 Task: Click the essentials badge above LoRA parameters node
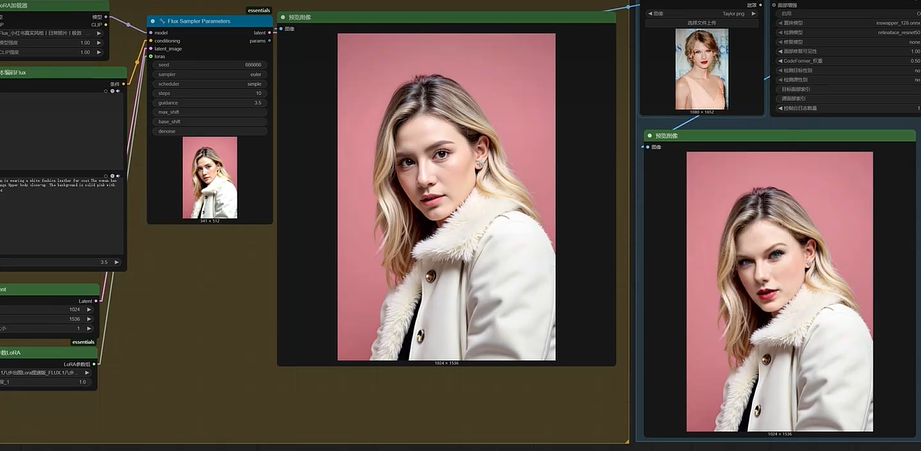[x=83, y=342]
